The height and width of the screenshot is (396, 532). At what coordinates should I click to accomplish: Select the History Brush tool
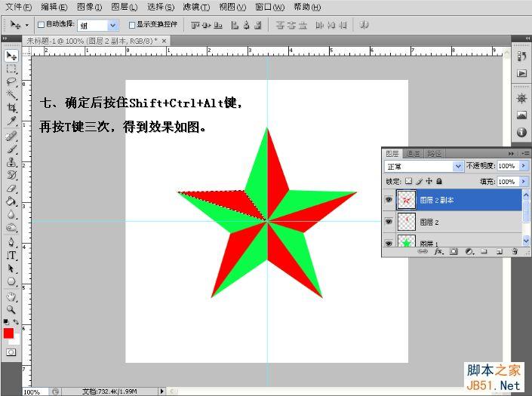coord(11,175)
